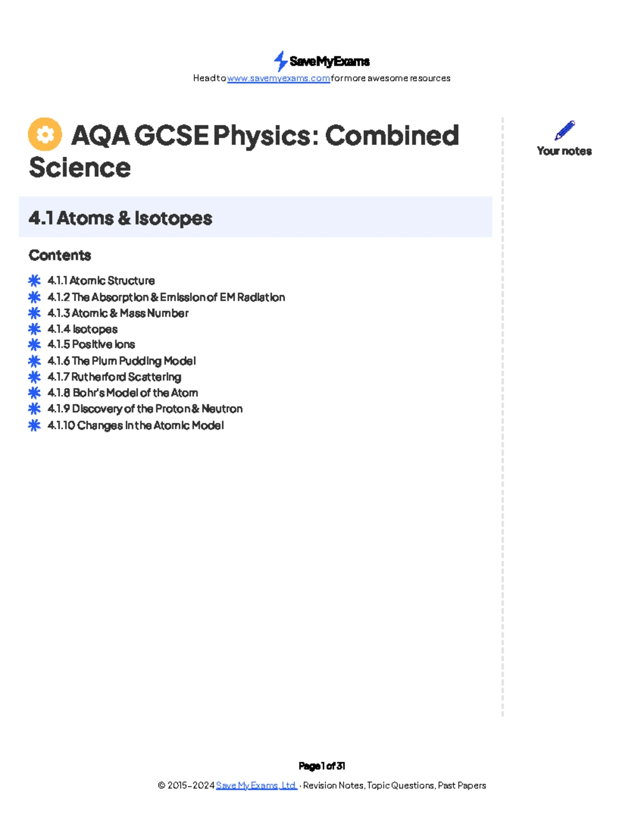Click the Your notes label
The image size is (644, 834).
pyautogui.click(x=565, y=151)
